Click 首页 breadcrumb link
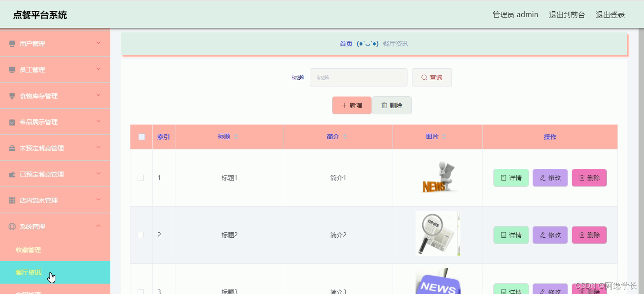Viewport: 644px width, 294px height. tap(346, 44)
